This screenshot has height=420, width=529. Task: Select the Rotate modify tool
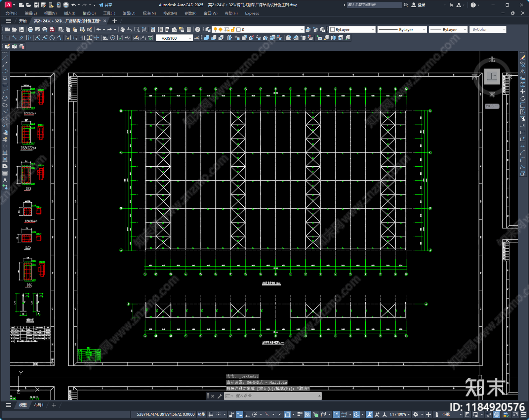pyautogui.click(x=523, y=98)
